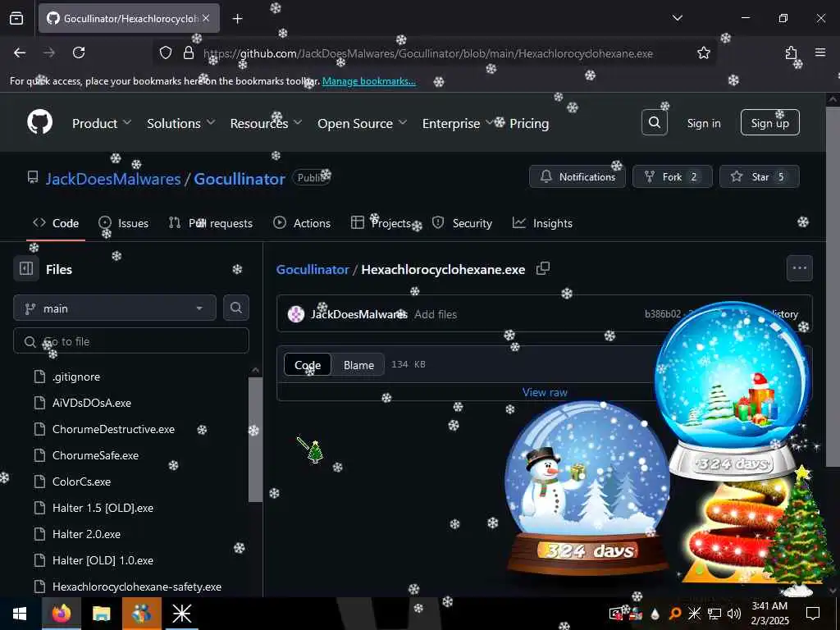Open Firefox list all tabs chevron

tap(677, 18)
